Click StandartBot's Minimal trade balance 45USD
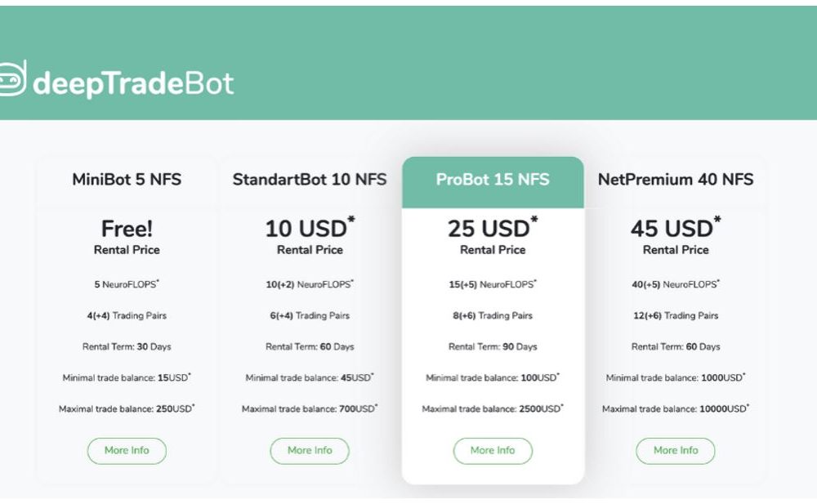 coord(310,377)
